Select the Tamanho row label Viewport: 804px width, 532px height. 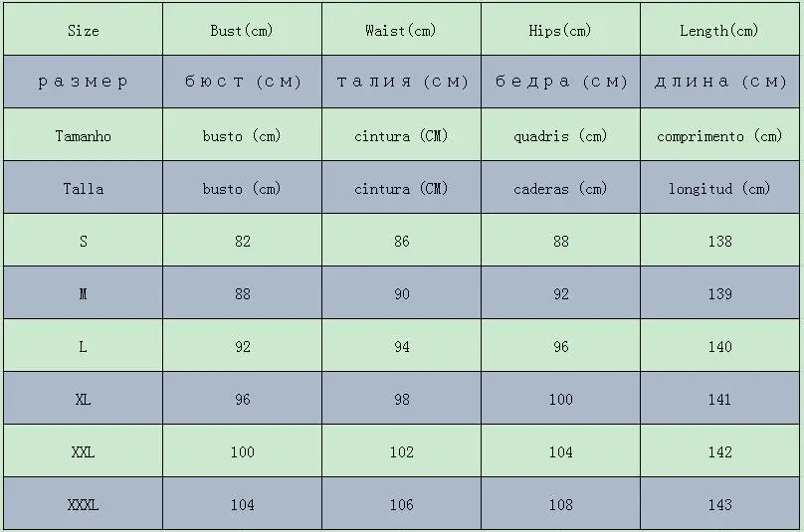(84, 136)
